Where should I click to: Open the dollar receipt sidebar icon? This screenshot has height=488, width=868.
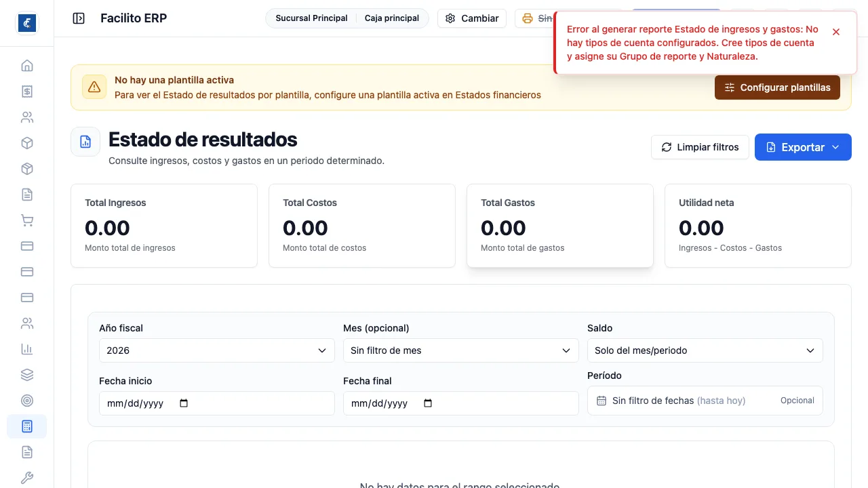point(27,91)
